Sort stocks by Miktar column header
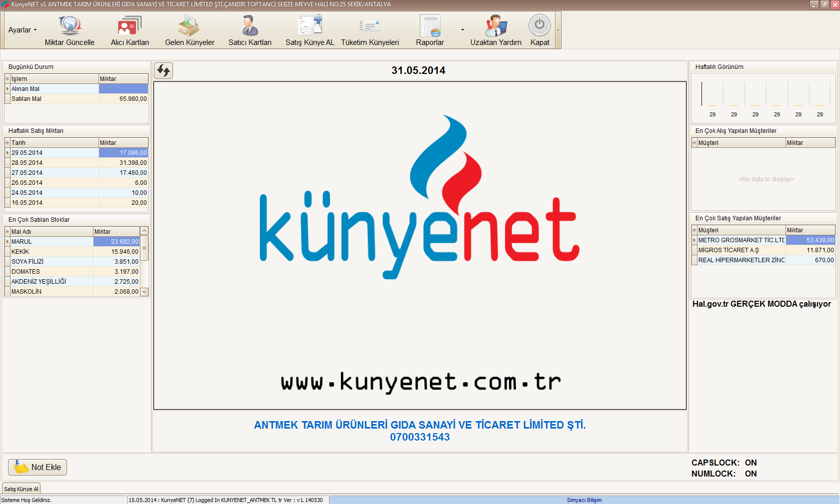Viewport: 840px width, 504px height. 116,232
